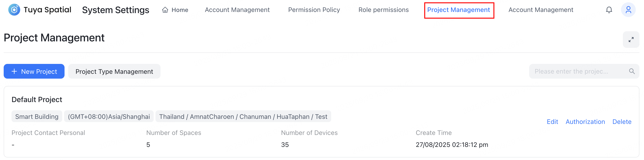
Task: Open notifications bell icon
Action: pyautogui.click(x=609, y=10)
